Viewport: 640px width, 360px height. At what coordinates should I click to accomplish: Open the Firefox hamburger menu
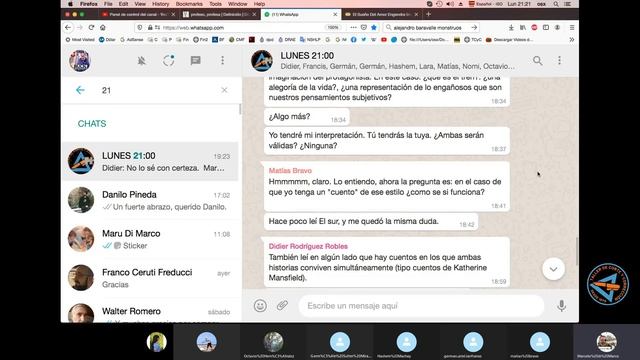(x=572, y=27)
